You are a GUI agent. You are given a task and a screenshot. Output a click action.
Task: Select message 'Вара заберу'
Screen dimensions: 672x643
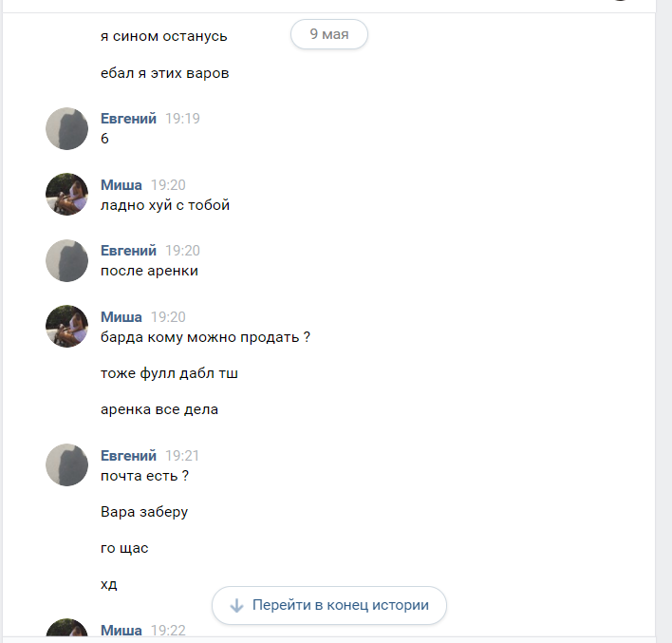click(x=144, y=512)
